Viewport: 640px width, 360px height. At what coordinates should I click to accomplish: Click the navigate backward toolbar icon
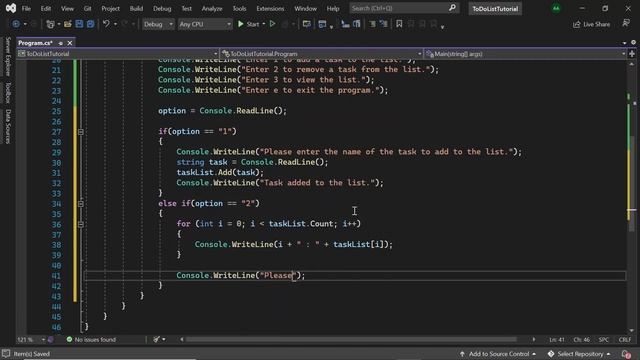16,24
